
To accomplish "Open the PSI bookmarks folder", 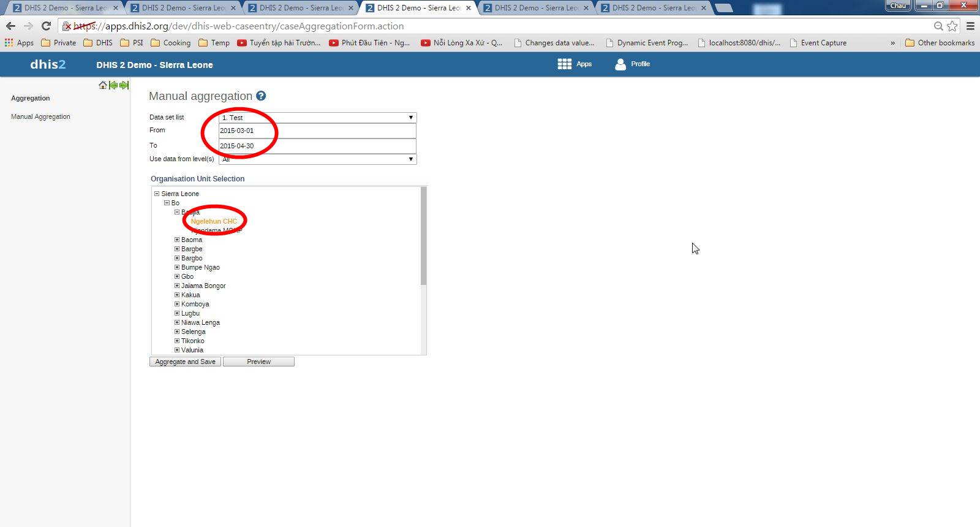I will tap(132, 43).
